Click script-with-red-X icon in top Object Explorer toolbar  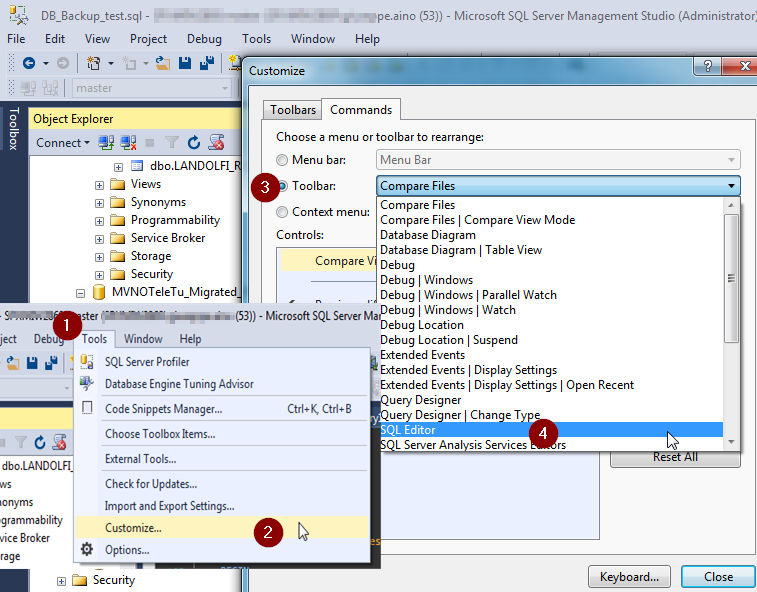pyautogui.click(x=216, y=142)
